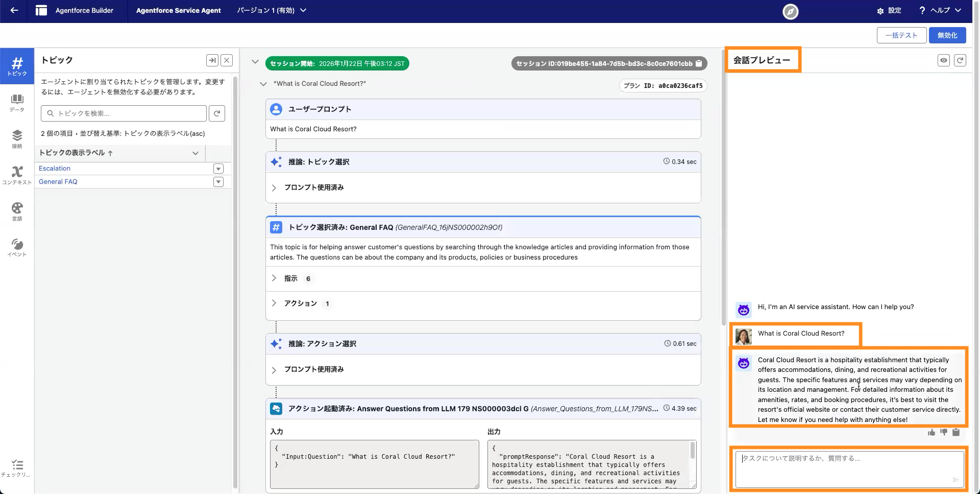Open the Data (データ) sidebar tab
The width and height of the screenshot is (980, 494).
click(x=17, y=103)
